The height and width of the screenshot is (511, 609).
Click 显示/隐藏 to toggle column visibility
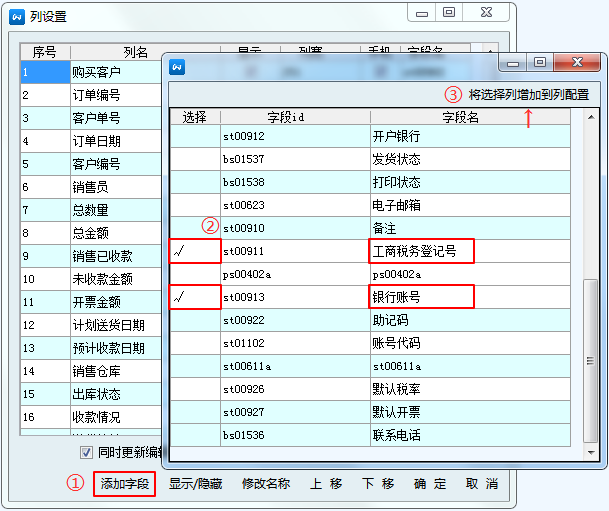(195, 484)
